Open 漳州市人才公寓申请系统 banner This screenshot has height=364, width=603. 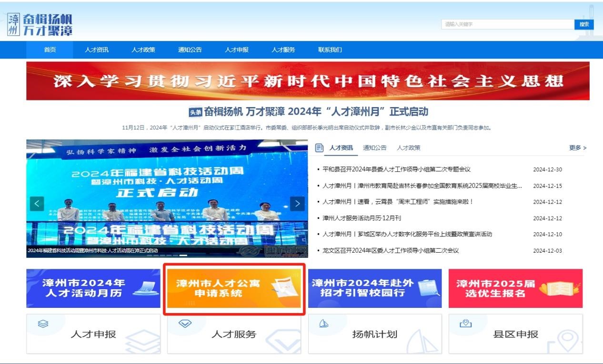234,288
